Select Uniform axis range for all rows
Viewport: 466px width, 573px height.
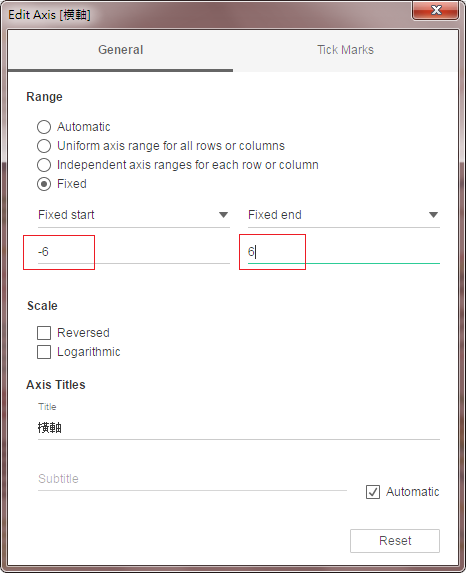44,146
